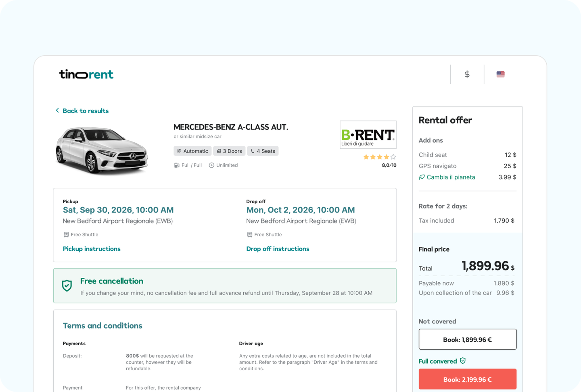
Task: Click the Upon collection of the car amount
Action: (505, 293)
